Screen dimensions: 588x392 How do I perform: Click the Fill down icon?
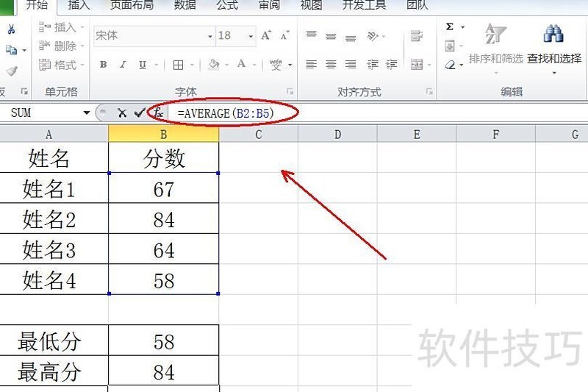point(449,46)
